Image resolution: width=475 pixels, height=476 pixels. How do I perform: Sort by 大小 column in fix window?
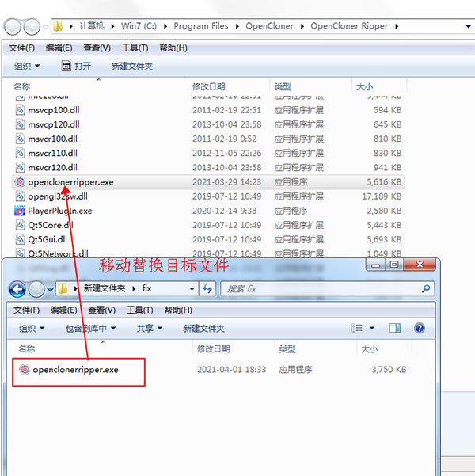point(370,349)
